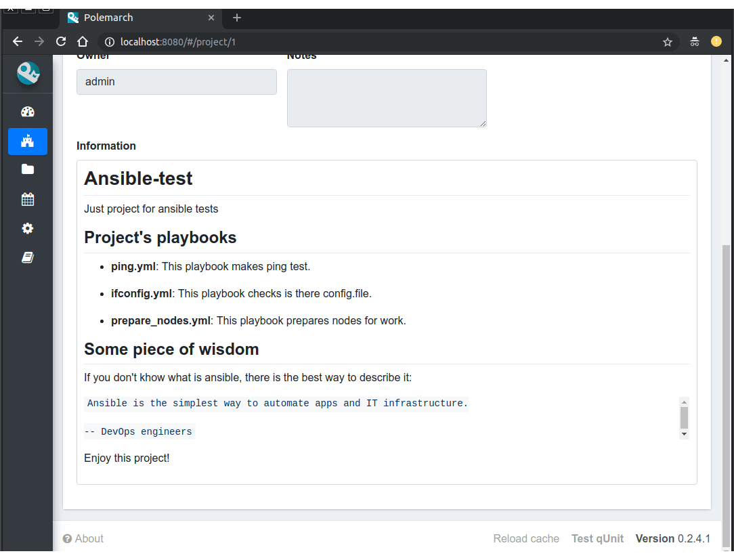Click the browser home icon
734x560 pixels.
coord(83,42)
